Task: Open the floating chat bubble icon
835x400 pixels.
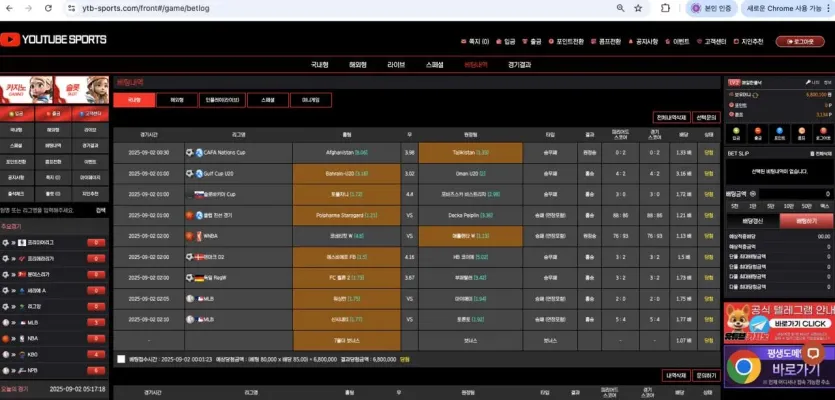Action: pyautogui.click(x=813, y=354)
